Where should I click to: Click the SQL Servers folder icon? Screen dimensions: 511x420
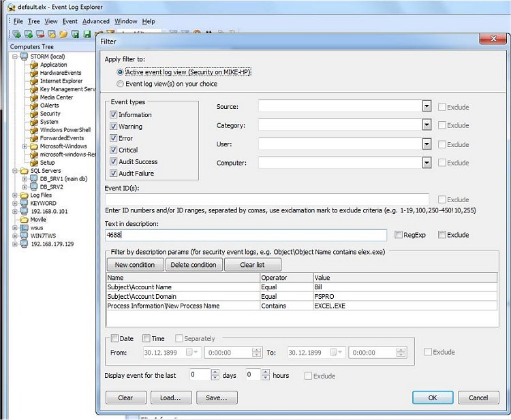pos(24,171)
